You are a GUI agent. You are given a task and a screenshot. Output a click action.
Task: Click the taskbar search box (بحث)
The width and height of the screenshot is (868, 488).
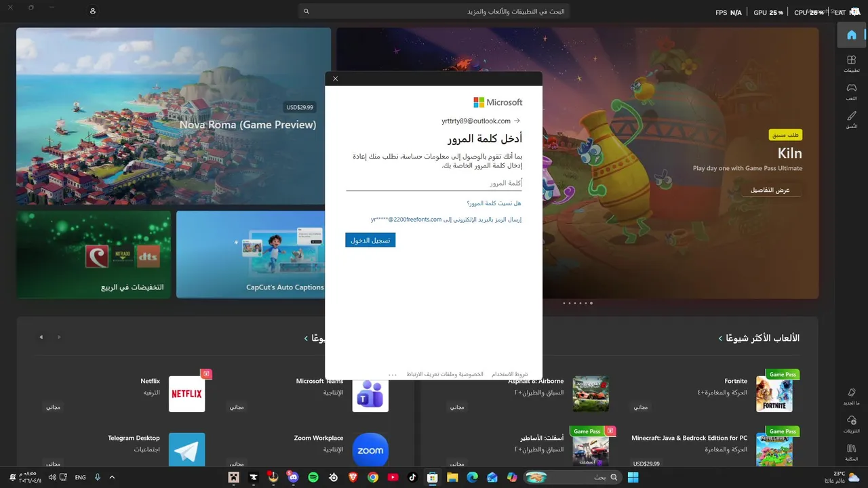(x=572, y=477)
